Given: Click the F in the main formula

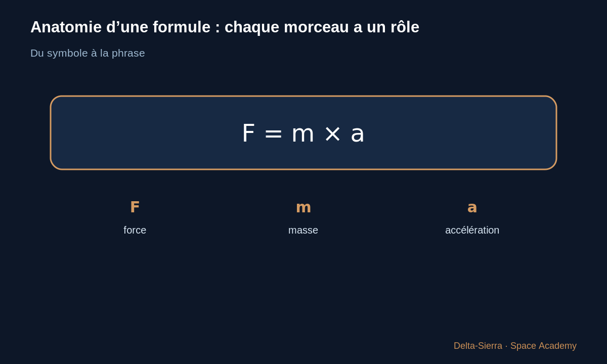Looking at the screenshot, I should [248, 133].
